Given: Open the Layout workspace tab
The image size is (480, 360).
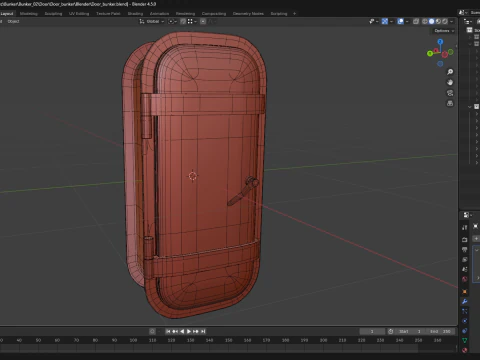Looking at the screenshot, I should point(7,14).
